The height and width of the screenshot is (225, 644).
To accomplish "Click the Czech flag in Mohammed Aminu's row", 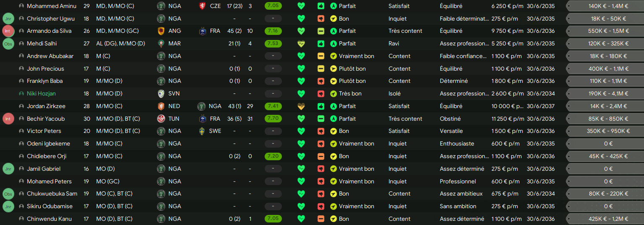I will (202, 6).
